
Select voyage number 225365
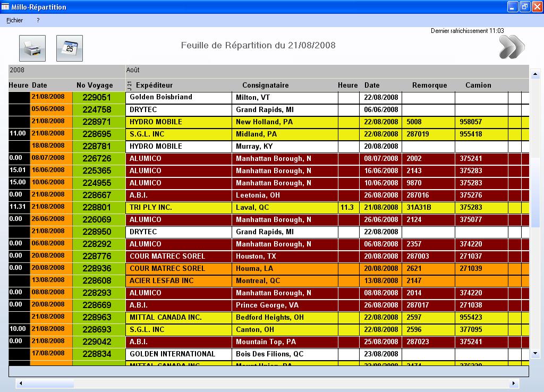pyautogui.click(x=98, y=171)
